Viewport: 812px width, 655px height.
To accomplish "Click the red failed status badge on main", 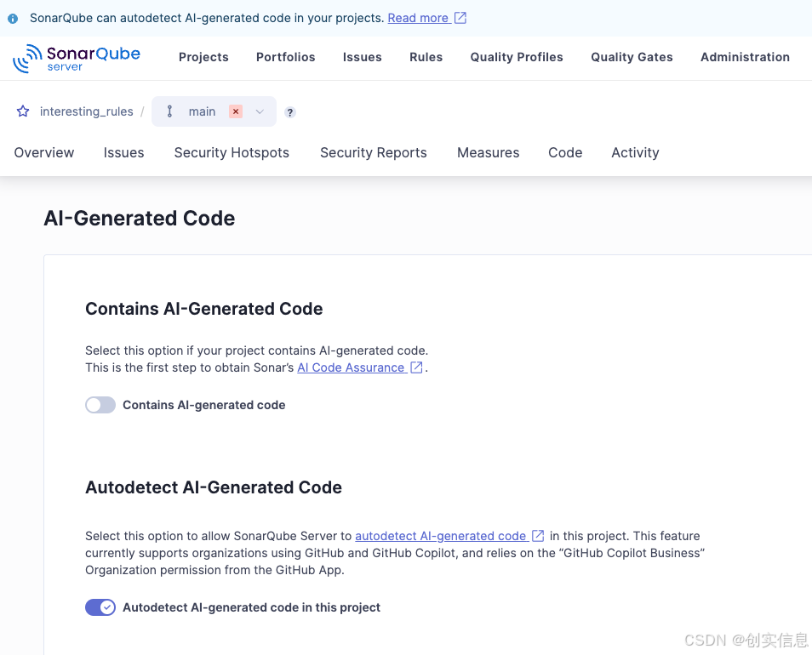I will coord(236,111).
